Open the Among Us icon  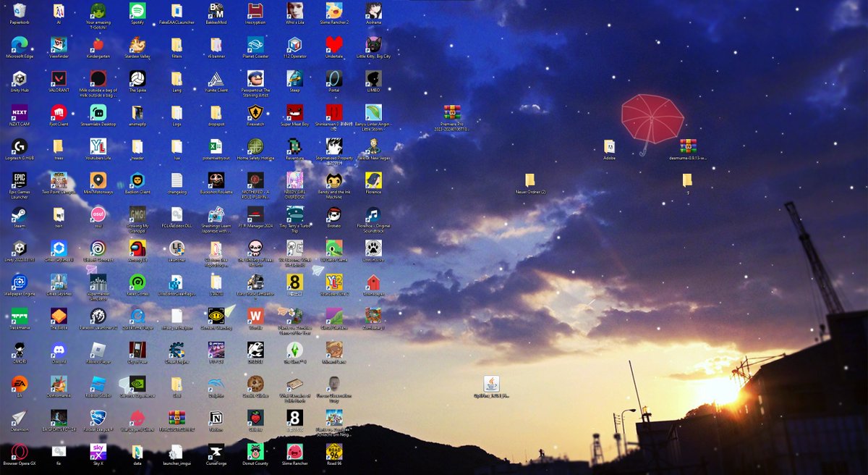click(x=137, y=248)
